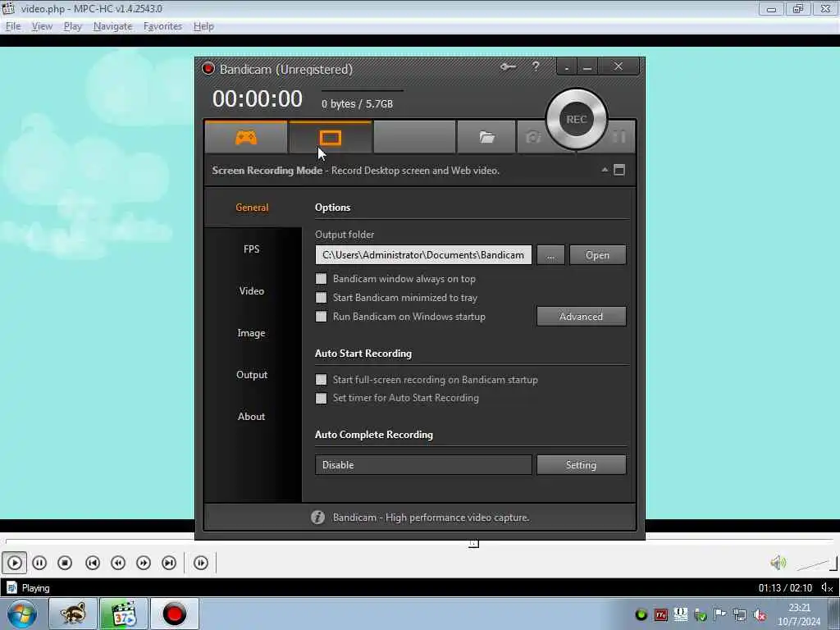Image resolution: width=840 pixels, height=630 pixels.
Task: Select the Video settings tab
Action: tap(252, 291)
